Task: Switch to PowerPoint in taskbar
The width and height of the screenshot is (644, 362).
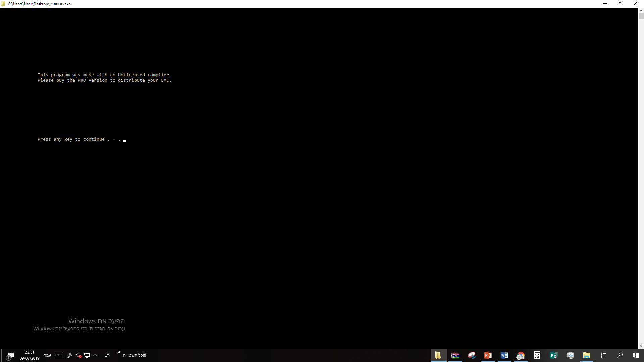Action: tap(488, 355)
